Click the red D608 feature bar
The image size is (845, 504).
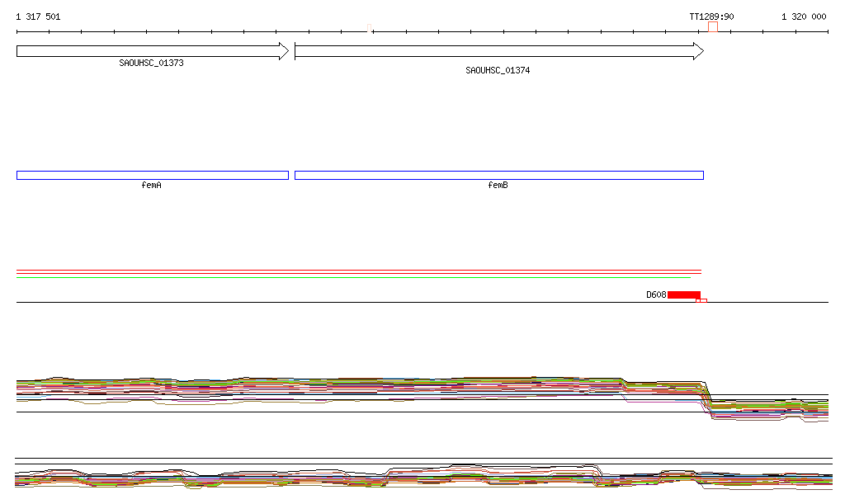click(684, 294)
